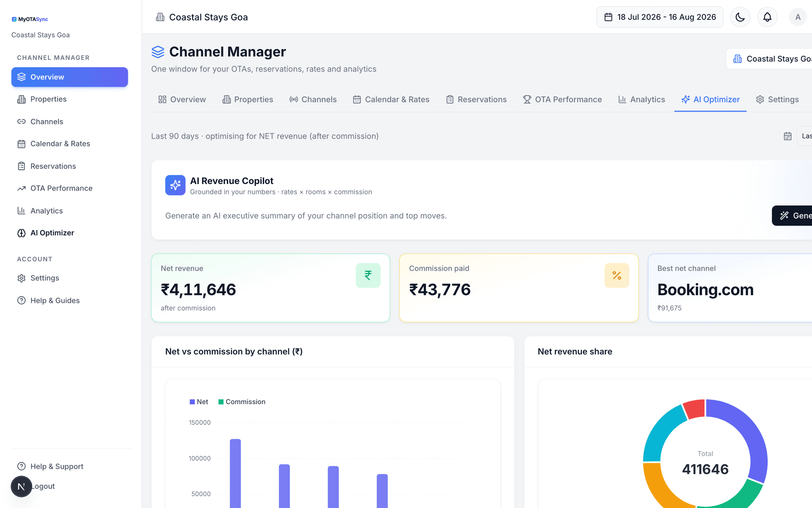This screenshot has width=812, height=508.
Task: Click Properties building icon in sidebar
Action: click(21, 99)
